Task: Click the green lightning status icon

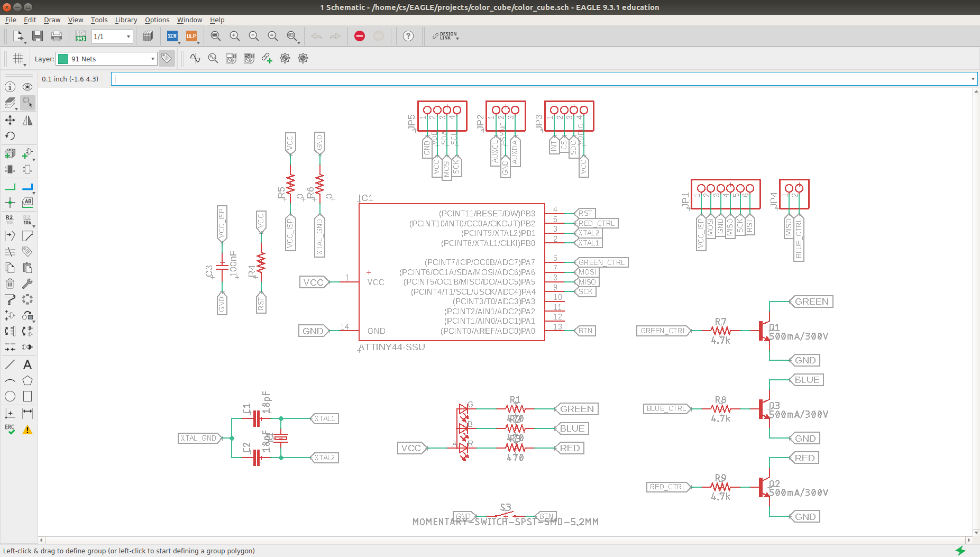Action: point(960,551)
